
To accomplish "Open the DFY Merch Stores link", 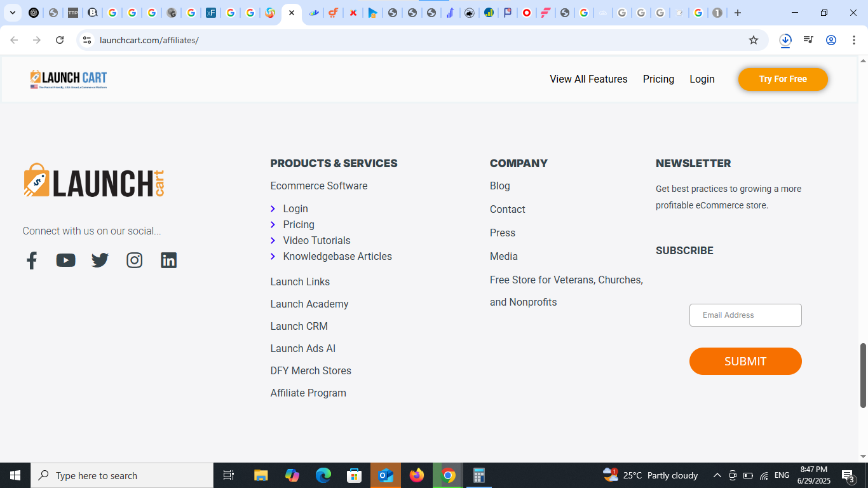I will point(311,370).
